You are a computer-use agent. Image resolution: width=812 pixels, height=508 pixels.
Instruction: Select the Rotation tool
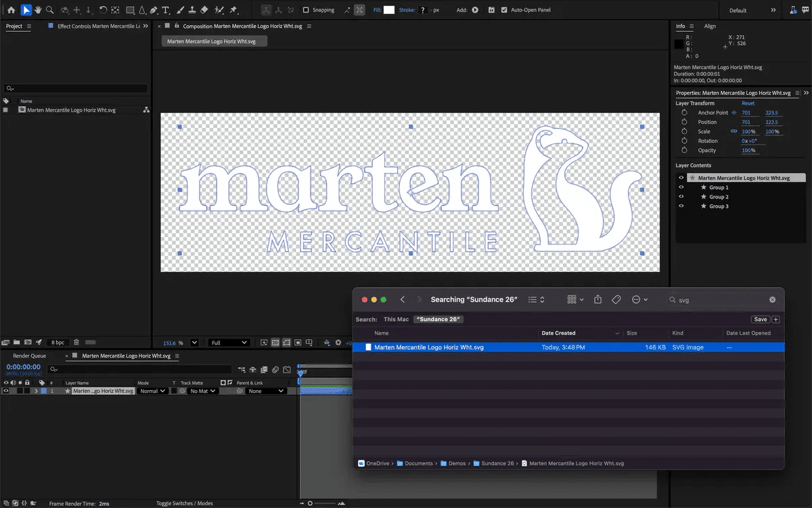tap(103, 9)
